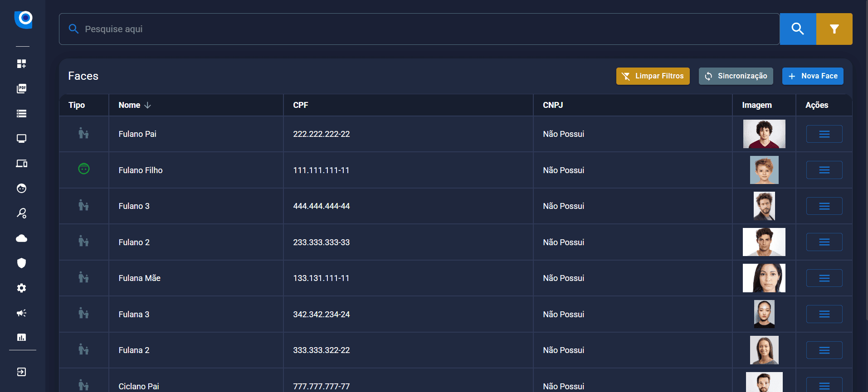868x392 pixels.
Task: Expand actions menu for Fulano Filho row
Action: coord(824,170)
